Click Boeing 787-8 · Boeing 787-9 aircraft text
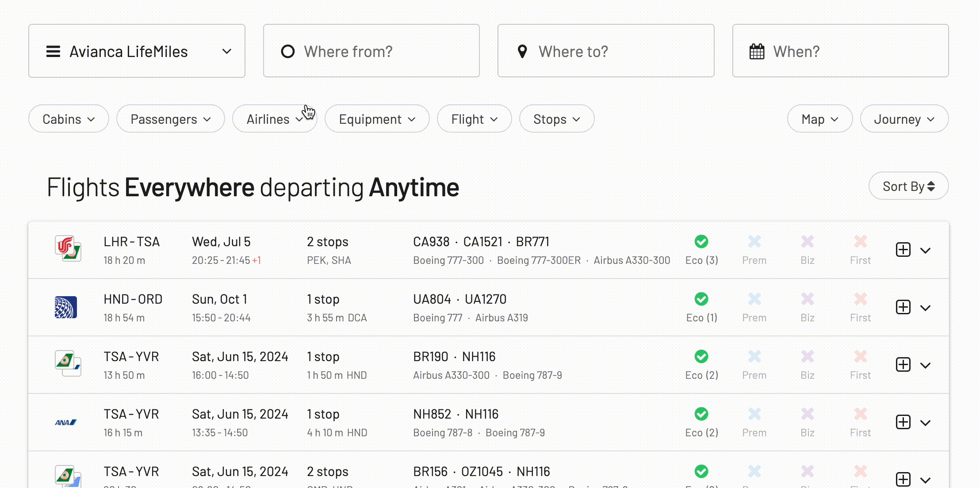980x488 pixels. 479,433
